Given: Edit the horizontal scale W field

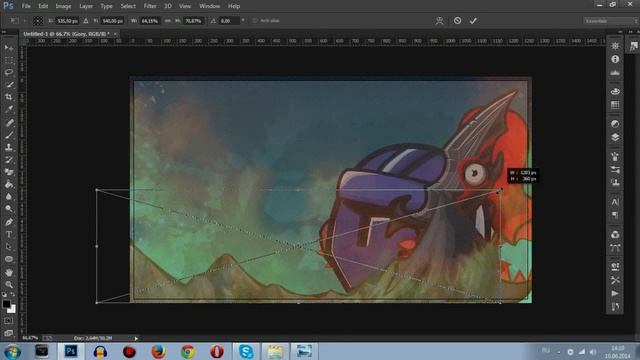Looking at the screenshot, I should pyautogui.click(x=150, y=20).
